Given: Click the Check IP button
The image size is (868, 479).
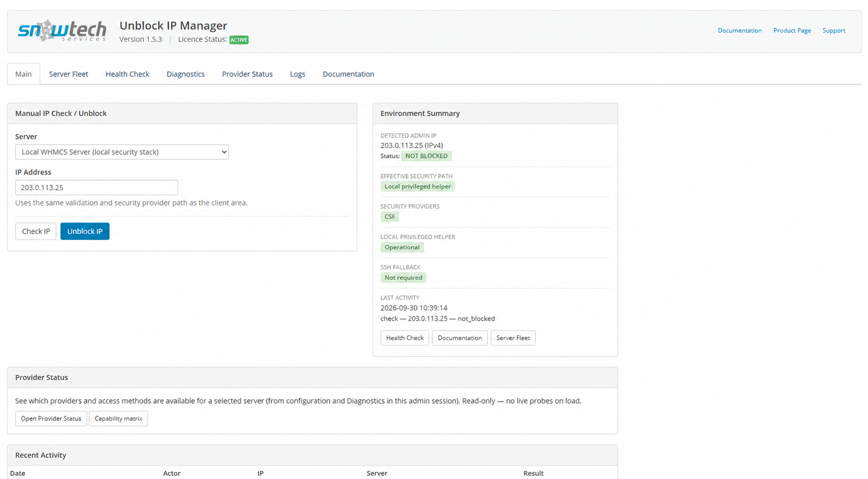Looking at the screenshot, I should pyautogui.click(x=36, y=231).
